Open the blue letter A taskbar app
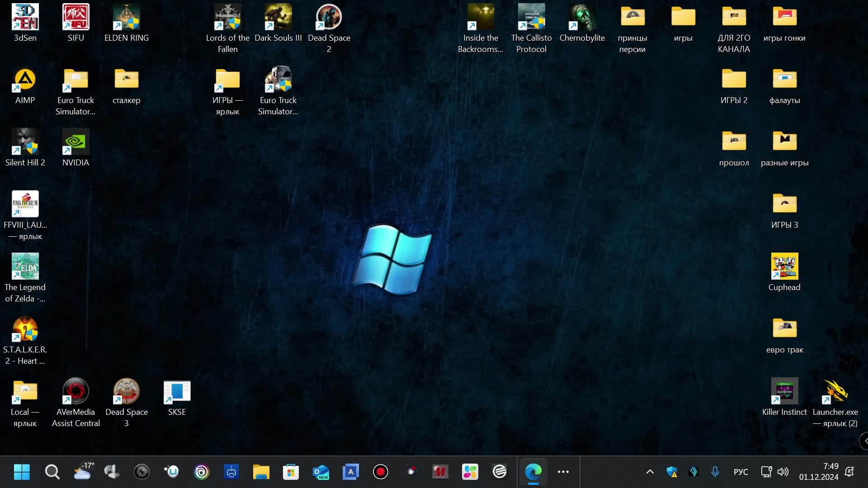 click(x=350, y=472)
